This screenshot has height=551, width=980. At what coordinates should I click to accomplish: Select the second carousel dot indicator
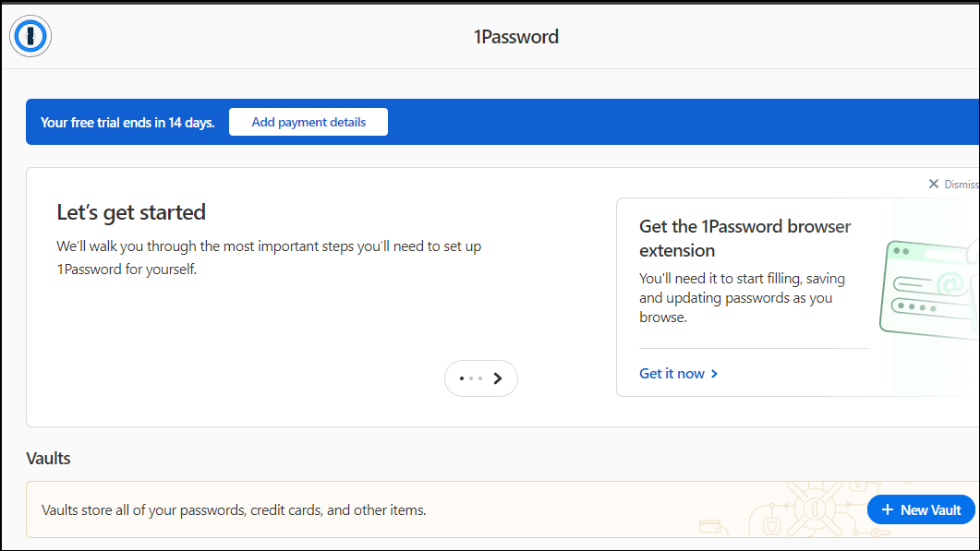[x=471, y=378]
